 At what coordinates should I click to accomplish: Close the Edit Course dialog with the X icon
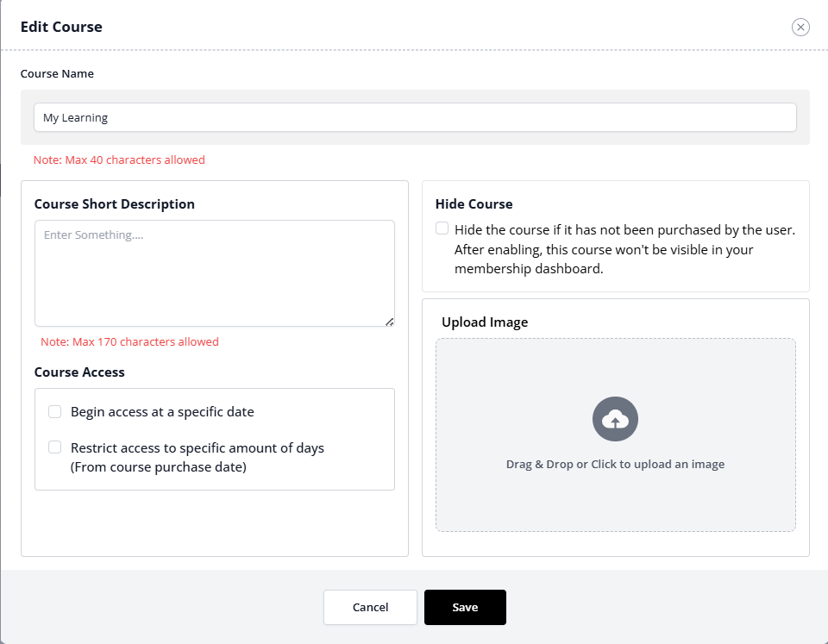pos(800,27)
